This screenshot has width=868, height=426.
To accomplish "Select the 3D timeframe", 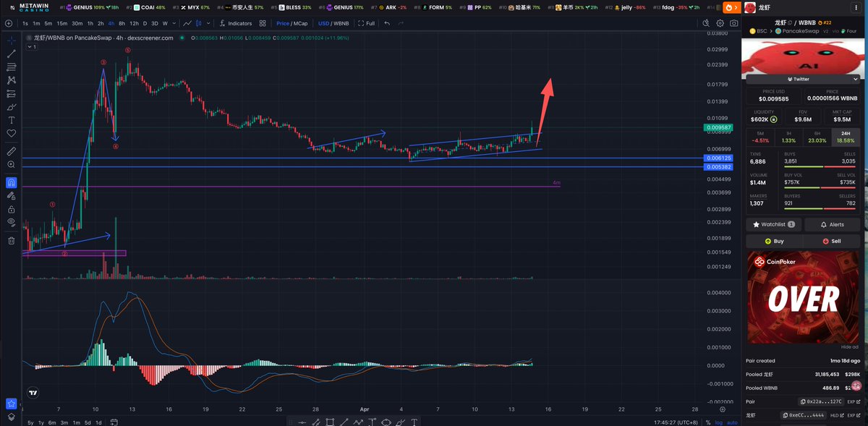I will [x=154, y=23].
